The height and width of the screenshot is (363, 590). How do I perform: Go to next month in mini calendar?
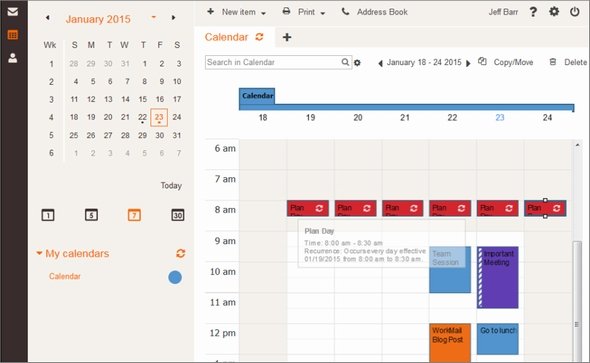tap(173, 18)
